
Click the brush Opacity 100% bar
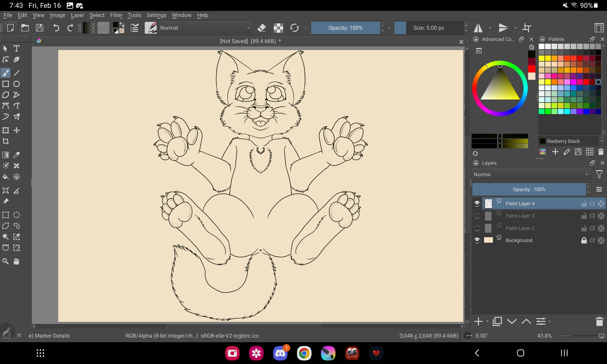point(345,28)
